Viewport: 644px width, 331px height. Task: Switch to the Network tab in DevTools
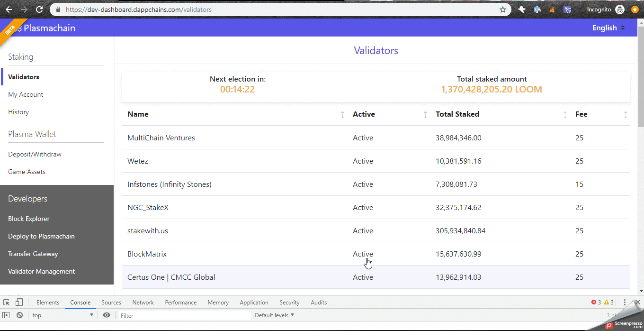click(x=143, y=302)
